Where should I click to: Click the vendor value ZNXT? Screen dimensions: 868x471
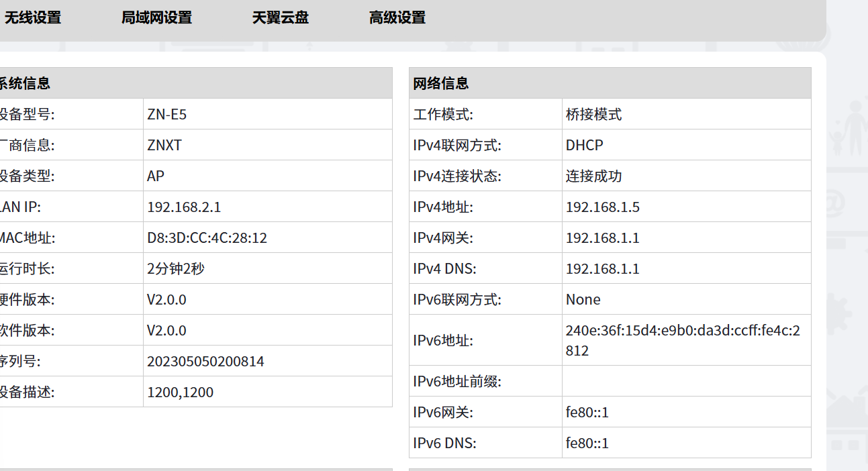click(164, 146)
